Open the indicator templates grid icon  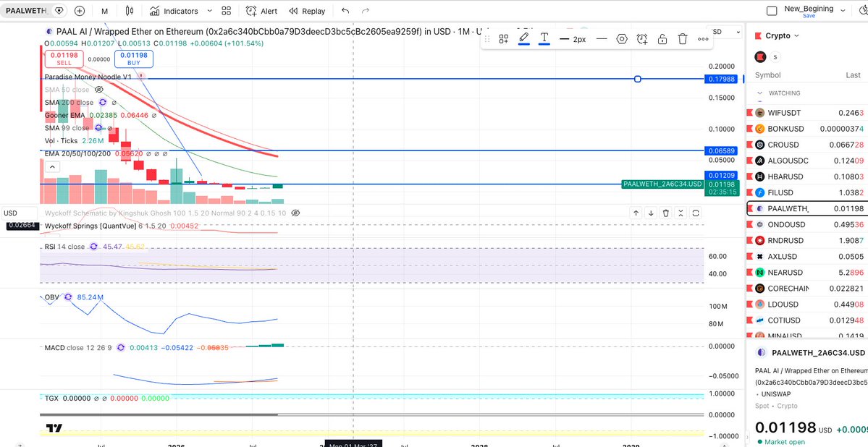pyautogui.click(x=226, y=11)
